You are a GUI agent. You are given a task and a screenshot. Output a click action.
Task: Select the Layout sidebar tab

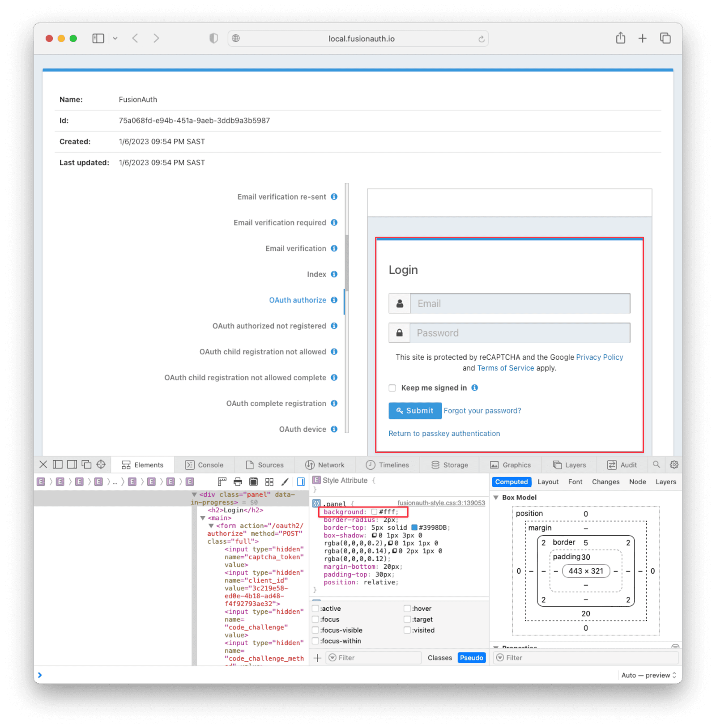click(x=548, y=482)
